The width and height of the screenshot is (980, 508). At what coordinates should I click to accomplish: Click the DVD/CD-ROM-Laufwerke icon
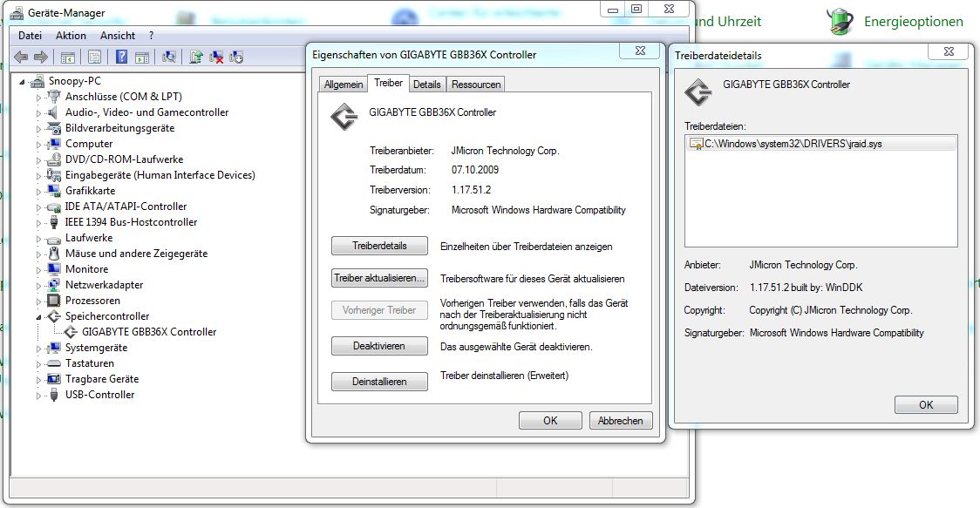pyautogui.click(x=54, y=159)
